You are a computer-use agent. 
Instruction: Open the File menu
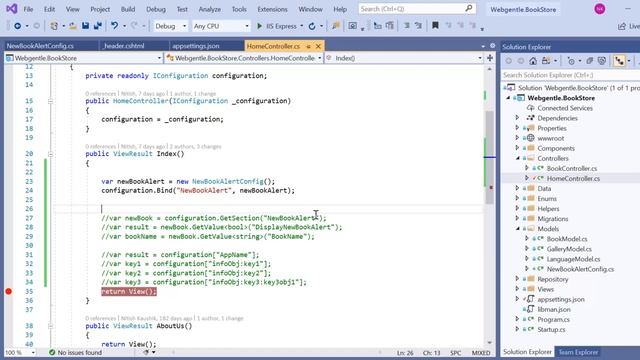28,9
